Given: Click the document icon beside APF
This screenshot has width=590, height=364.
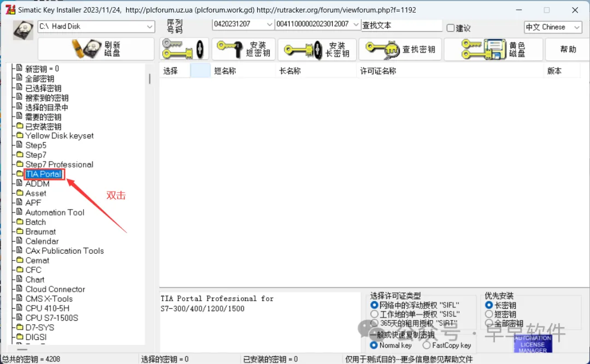Looking at the screenshot, I should pos(20,202).
